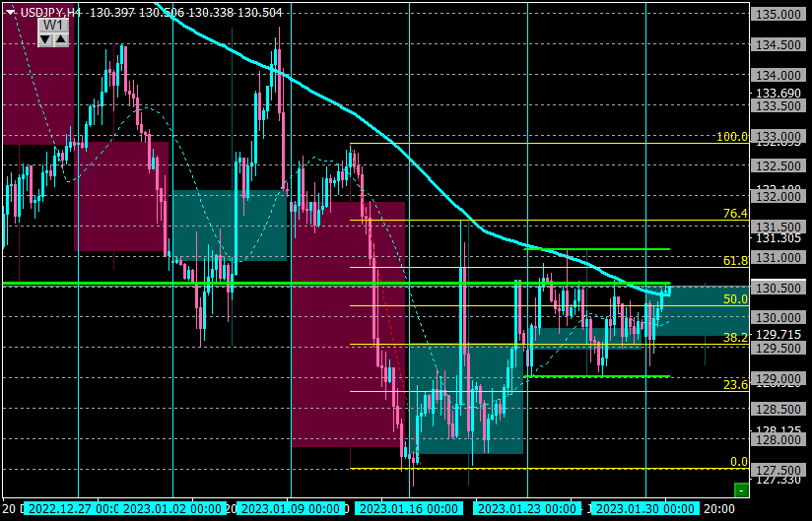Screen dimensions: 812x521
Task: Click the Fibonacci 38.2 level label
Action: pos(735,338)
